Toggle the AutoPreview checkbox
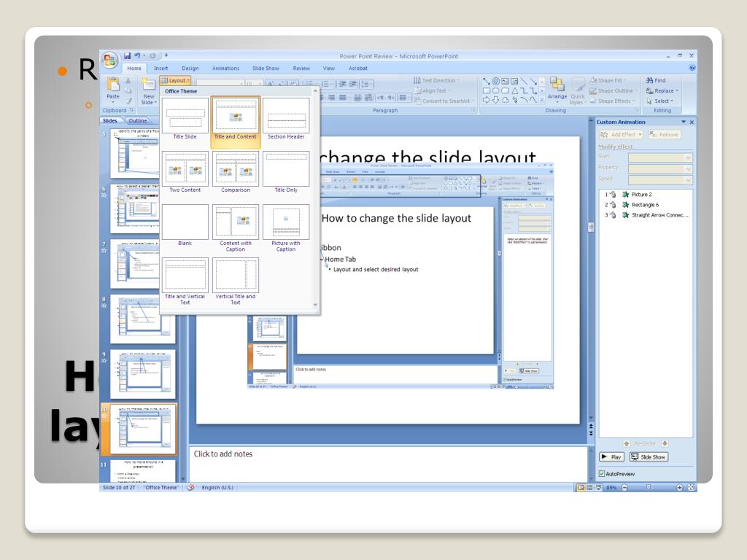The image size is (747, 560). click(602, 474)
